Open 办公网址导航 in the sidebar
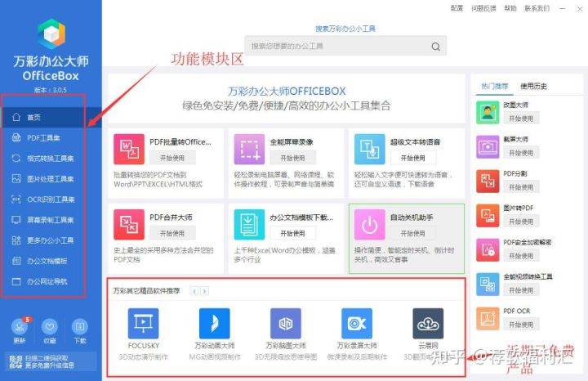This screenshot has height=381, width=588. point(51,281)
